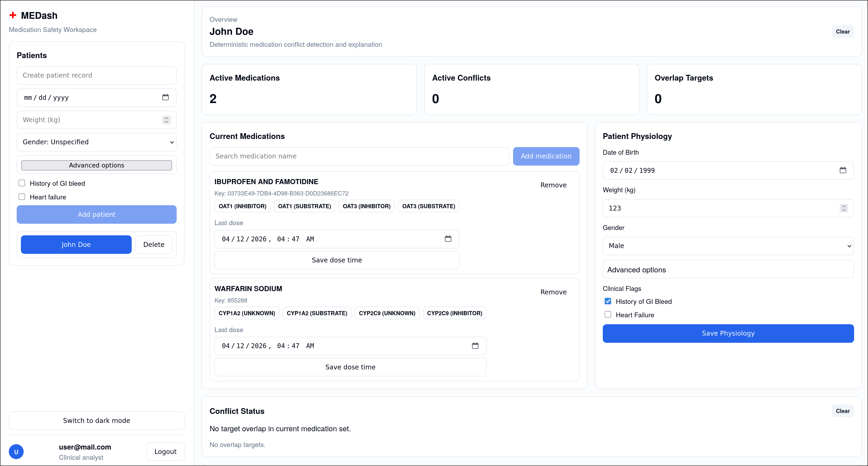
Task: Open Gender: Unspecified dropdown
Action: 97,142
